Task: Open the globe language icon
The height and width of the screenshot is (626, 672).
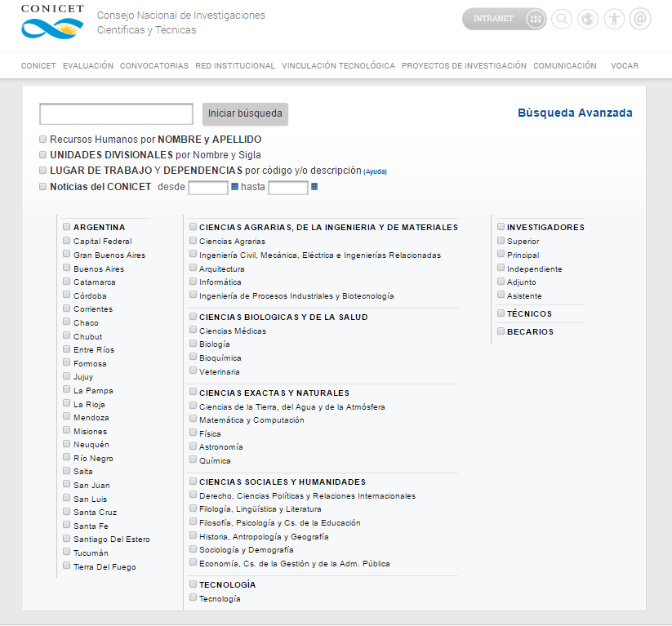Action: (x=588, y=20)
